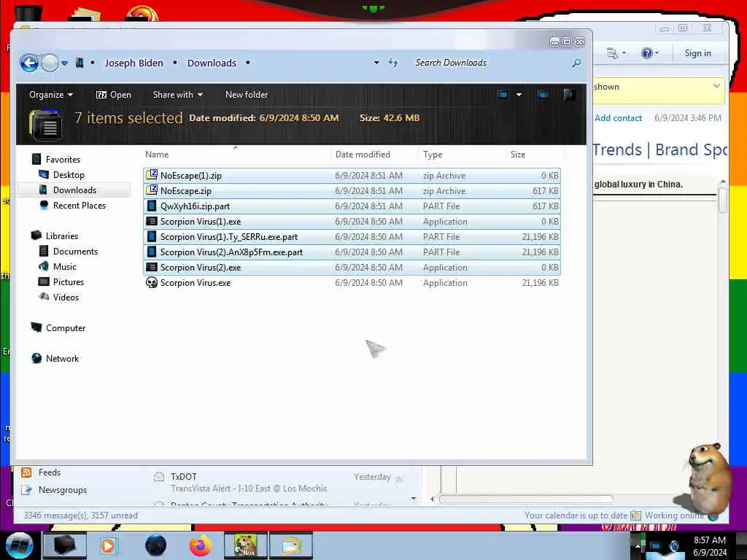Click the help icon in mail window
This screenshot has width=747, height=560.
[x=646, y=52]
